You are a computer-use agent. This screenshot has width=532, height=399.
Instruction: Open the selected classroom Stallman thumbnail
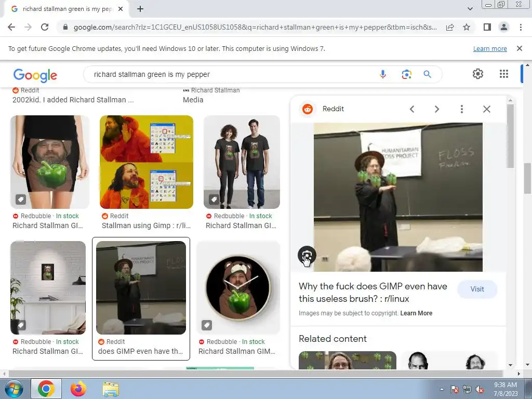(x=141, y=288)
